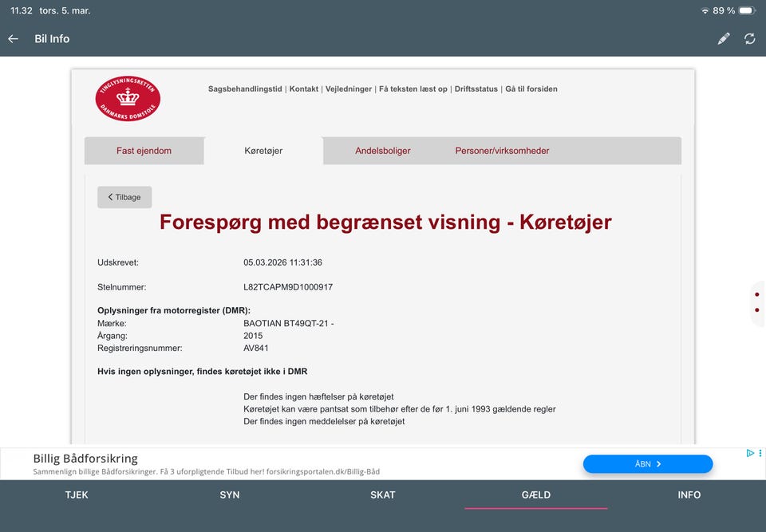The image size is (766, 532).
Task: Click the line about pantsat som tilbehør
Action: point(400,409)
